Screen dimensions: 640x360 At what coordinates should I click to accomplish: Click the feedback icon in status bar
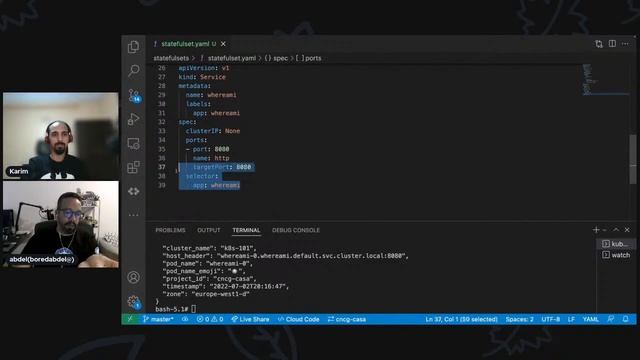point(611,319)
